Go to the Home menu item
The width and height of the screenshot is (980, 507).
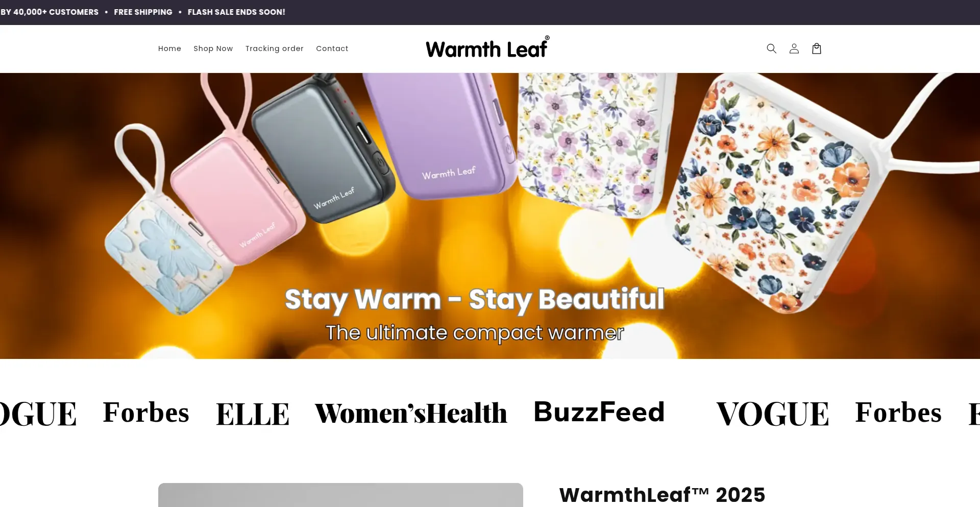[169, 49]
